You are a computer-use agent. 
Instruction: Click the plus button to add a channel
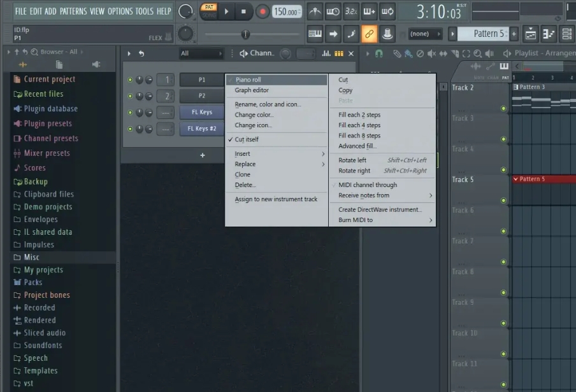click(x=203, y=155)
